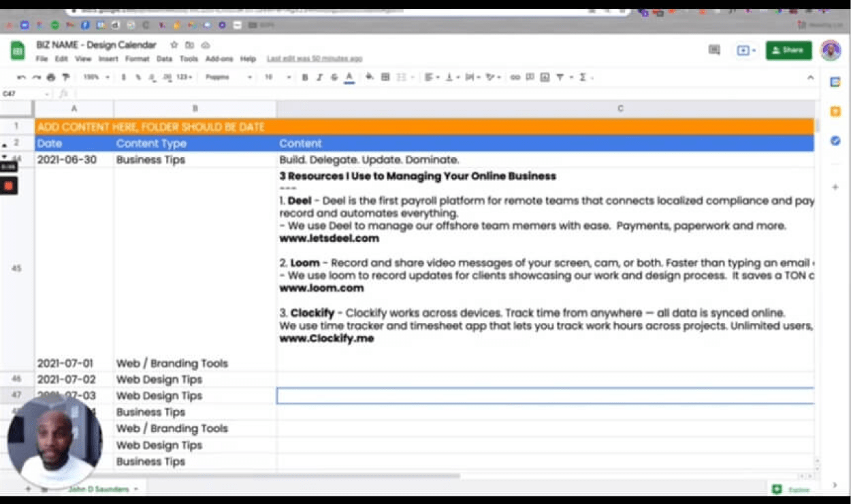
Task: Click the Explore button
Action: click(x=792, y=490)
